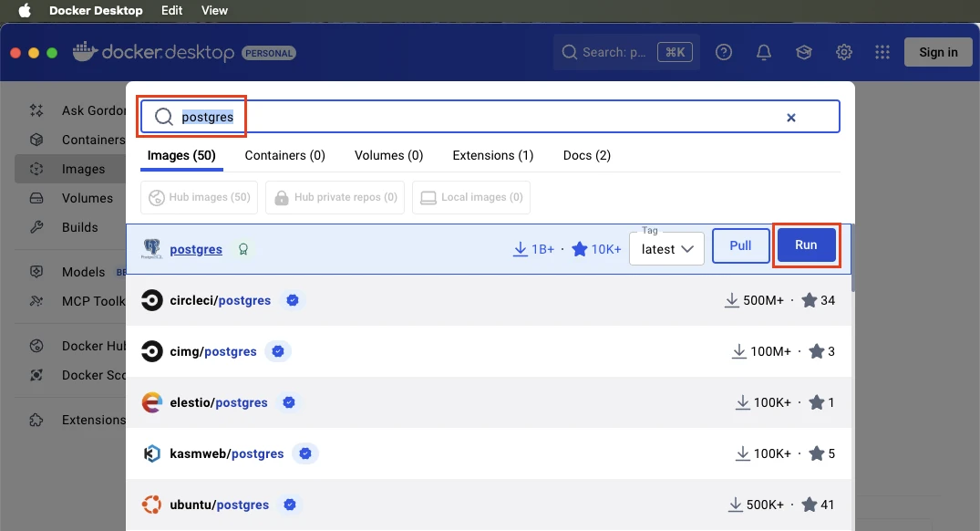The height and width of the screenshot is (531, 980).
Task: Open the apps grid icon
Action: 882,53
